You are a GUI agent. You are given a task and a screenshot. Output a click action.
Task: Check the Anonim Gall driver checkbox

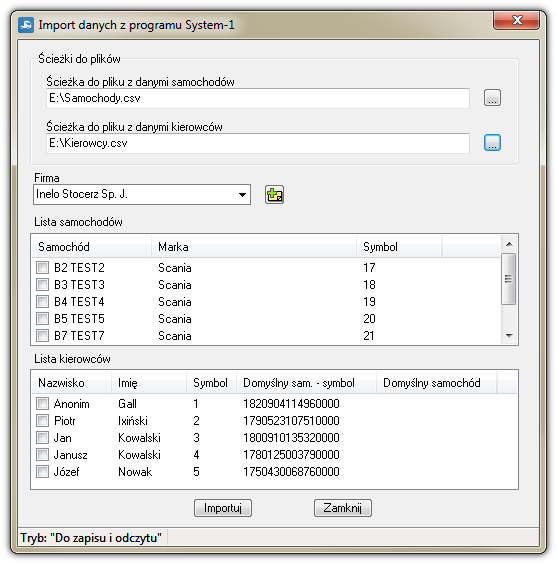[42, 404]
